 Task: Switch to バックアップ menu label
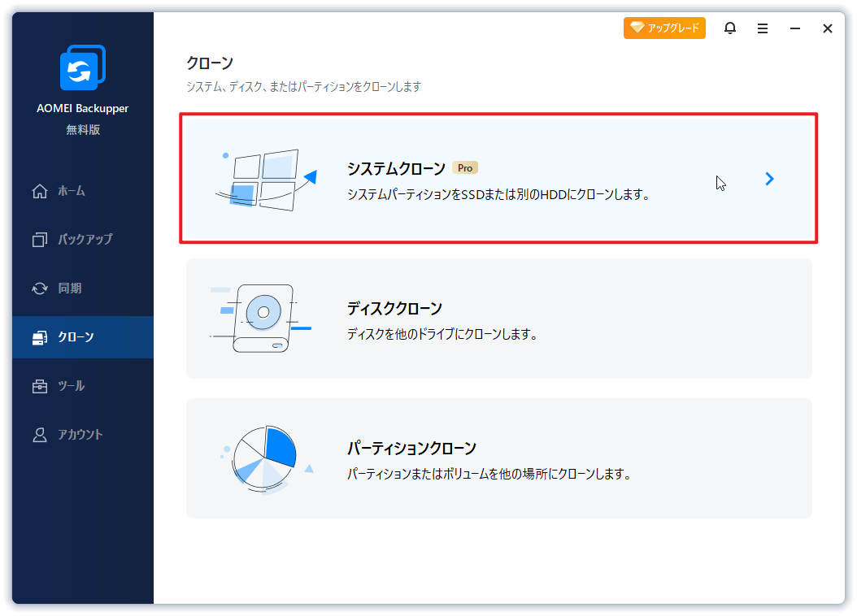pos(86,240)
